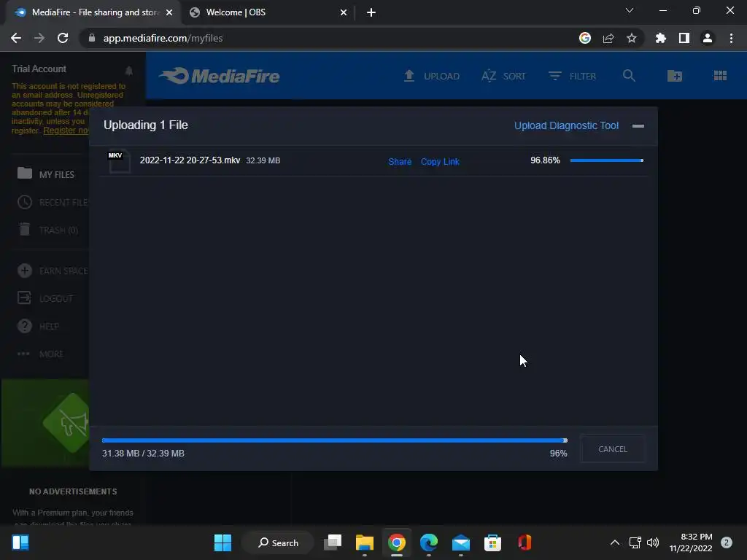Close the Welcome | OBS tab
747x560 pixels.
coord(343,12)
